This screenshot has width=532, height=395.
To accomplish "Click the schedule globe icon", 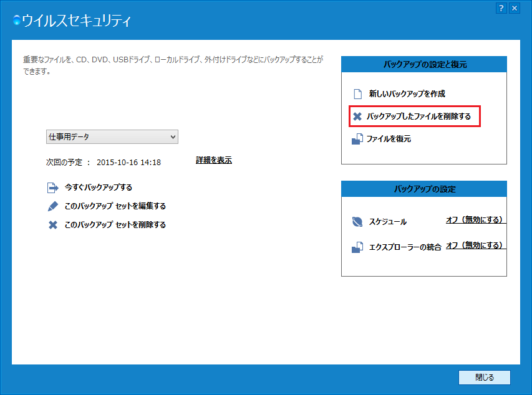I will pos(357,222).
